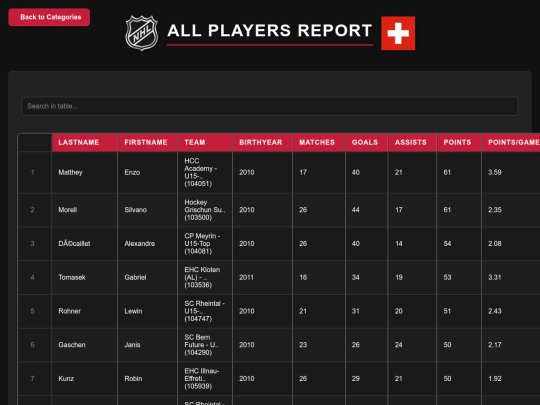Click team cell CP Meyrin U15-Top (104081)

coord(205,243)
